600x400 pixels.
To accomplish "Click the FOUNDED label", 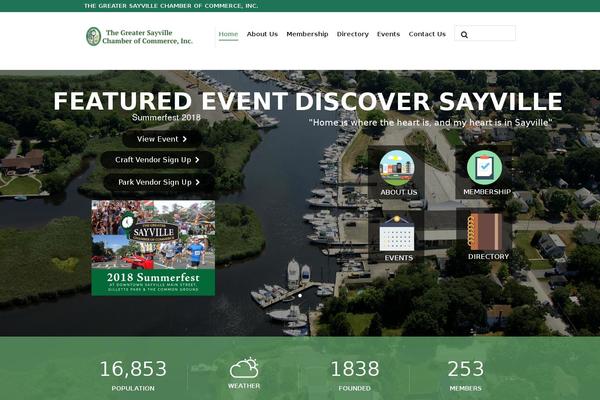I will [x=355, y=388].
